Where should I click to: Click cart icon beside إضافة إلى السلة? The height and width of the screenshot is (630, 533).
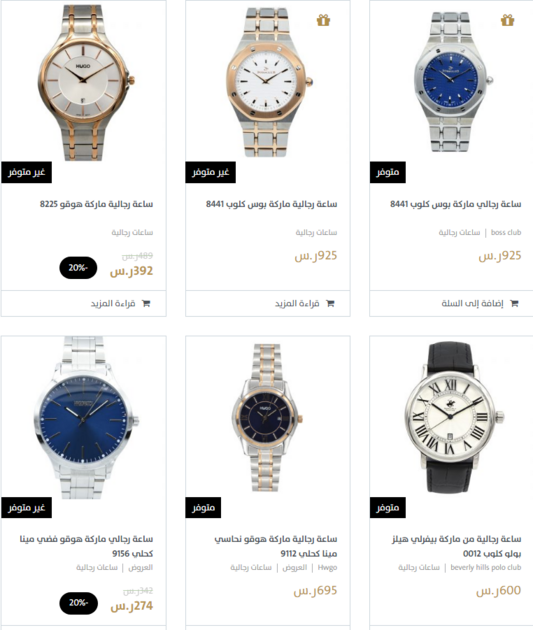[x=514, y=303]
